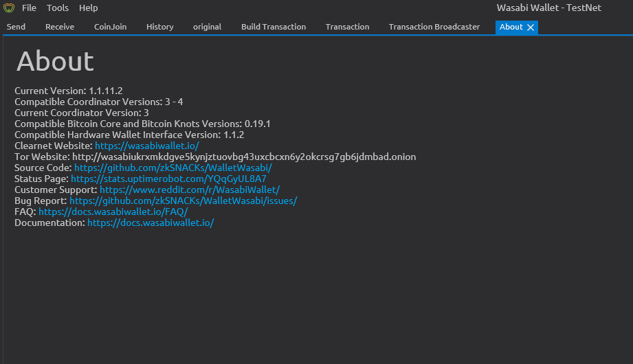633x364 pixels.
Task: Show the History tab
Action: point(160,27)
